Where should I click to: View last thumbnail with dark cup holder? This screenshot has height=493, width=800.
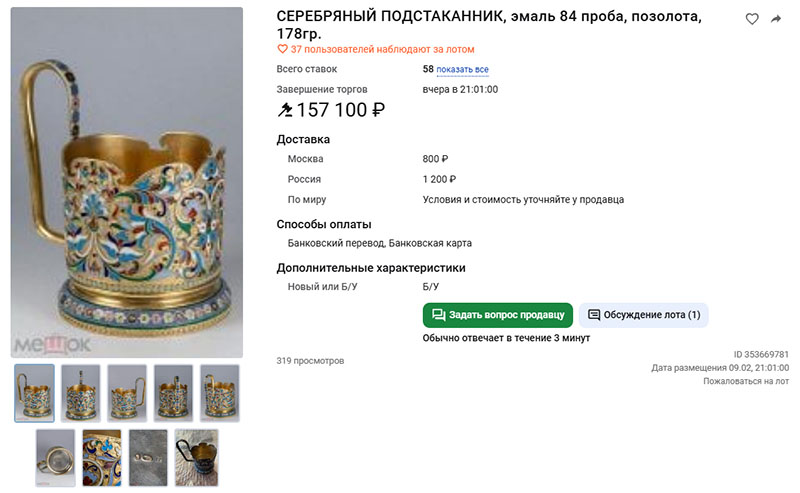point(196,458)
